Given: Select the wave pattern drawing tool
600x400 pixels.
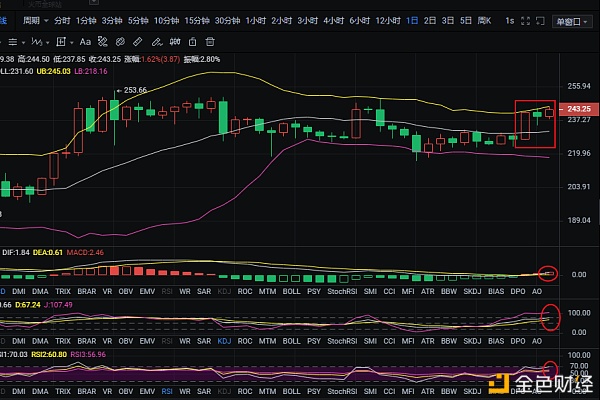Looking at the screenshot, I should tap(37, 42).
